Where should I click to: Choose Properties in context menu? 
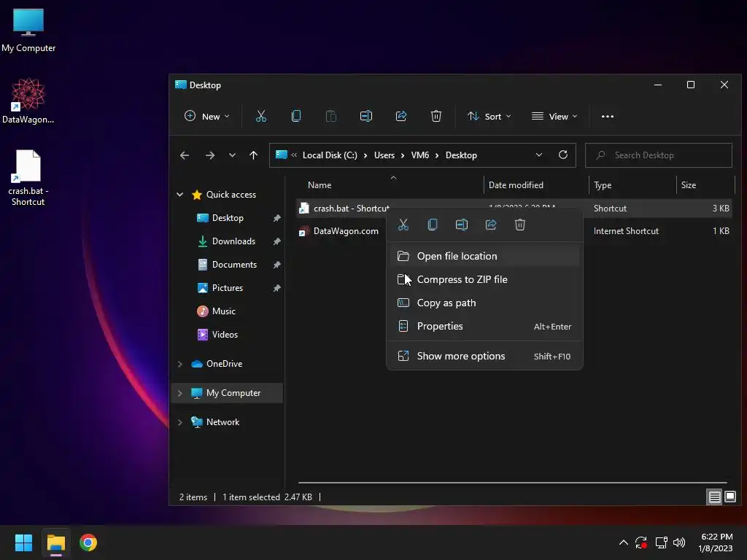[484, 326]
